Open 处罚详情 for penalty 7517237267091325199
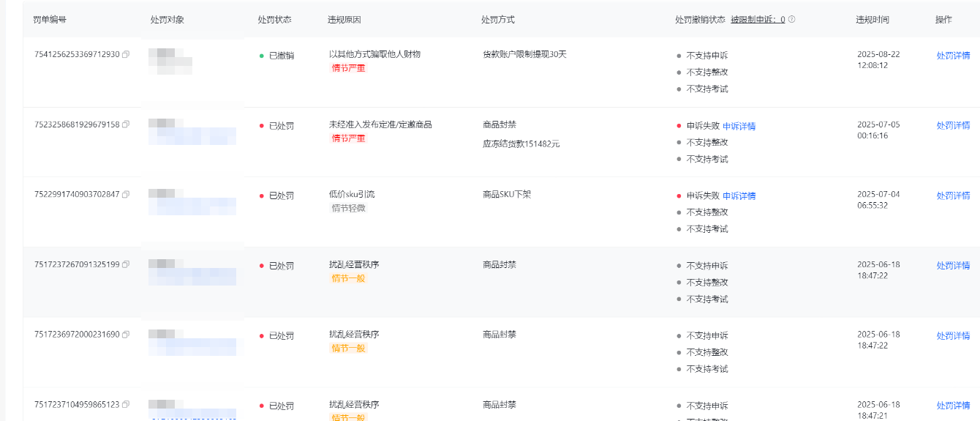The width and height of the screenshot is (980, 421). [x=953, y=266]
